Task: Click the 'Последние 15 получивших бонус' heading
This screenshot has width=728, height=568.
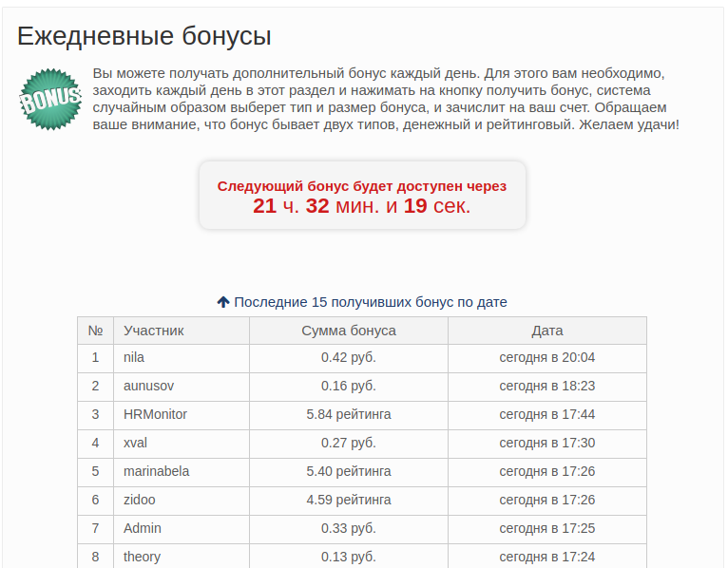Action: tap(371, 302)
